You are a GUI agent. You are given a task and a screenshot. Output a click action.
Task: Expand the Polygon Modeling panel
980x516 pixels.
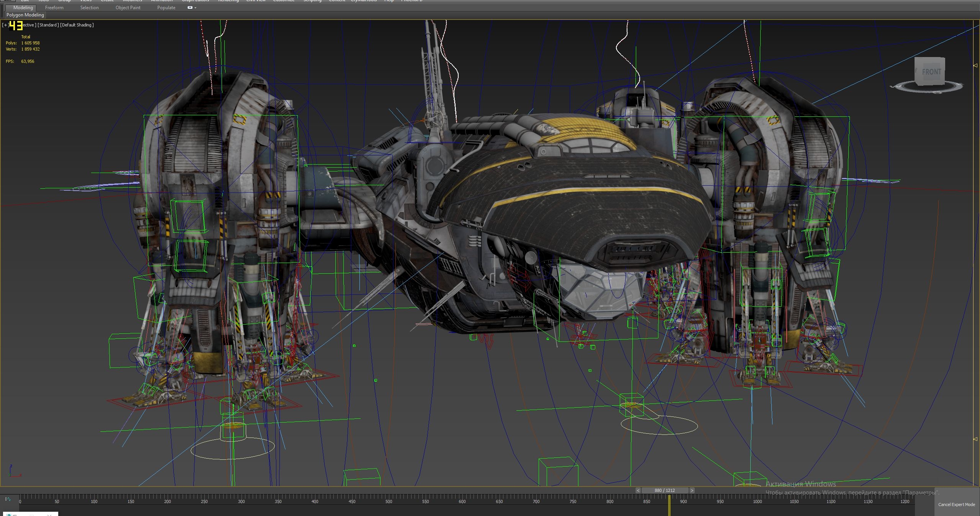click(24, 15)
